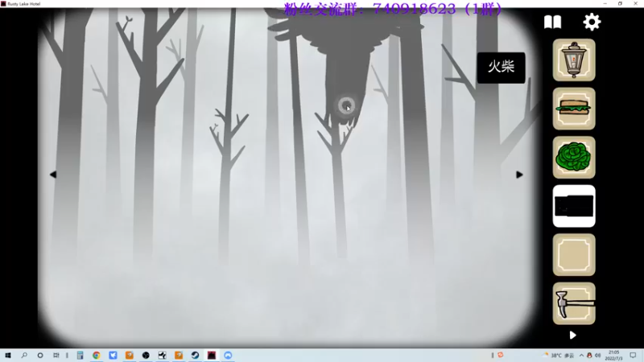The width and height of the screenshot is (644, 362).
Task: Open the notification center icon
Action: [633, 356]
